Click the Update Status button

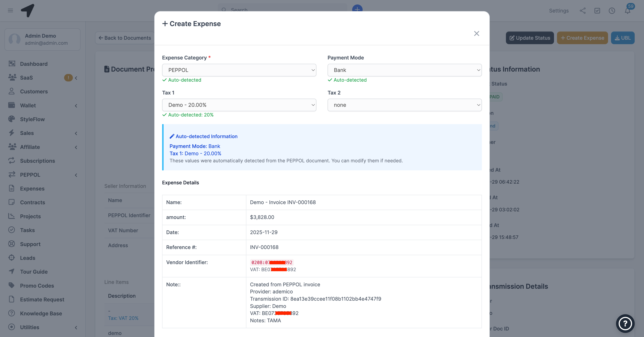tap(530, 38)
